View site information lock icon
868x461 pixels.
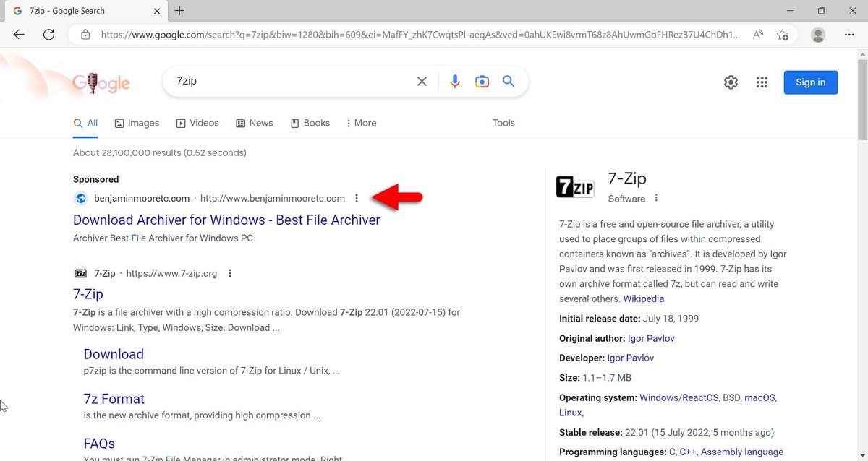point(85,34)
